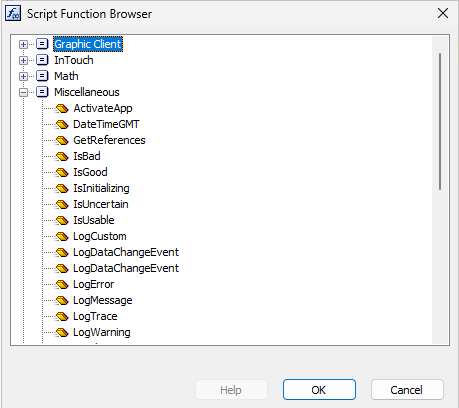Screen dimensions: 459x408
Task: Select the Math category icon
Action: 42,76
